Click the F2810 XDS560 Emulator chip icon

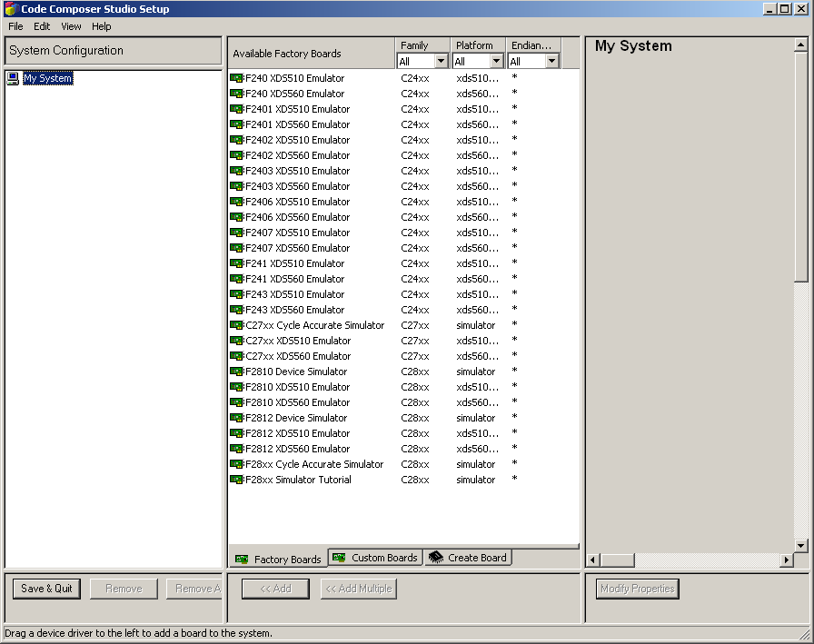point(236,402)
